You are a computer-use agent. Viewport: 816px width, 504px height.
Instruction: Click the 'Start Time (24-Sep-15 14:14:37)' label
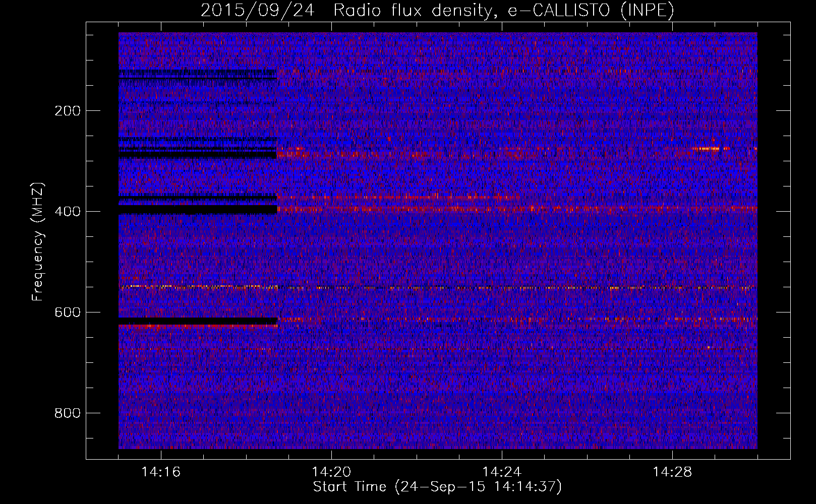pos(437,487)
